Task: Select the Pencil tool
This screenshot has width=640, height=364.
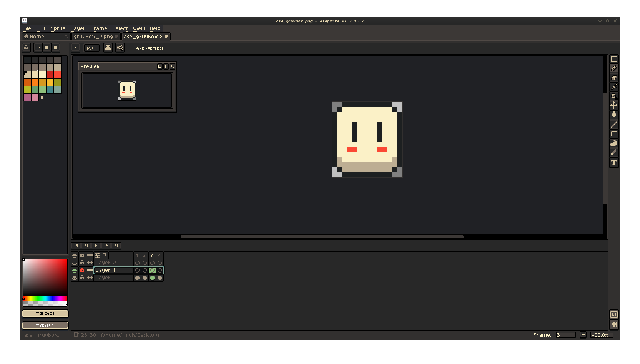Action: pos(614,68)
